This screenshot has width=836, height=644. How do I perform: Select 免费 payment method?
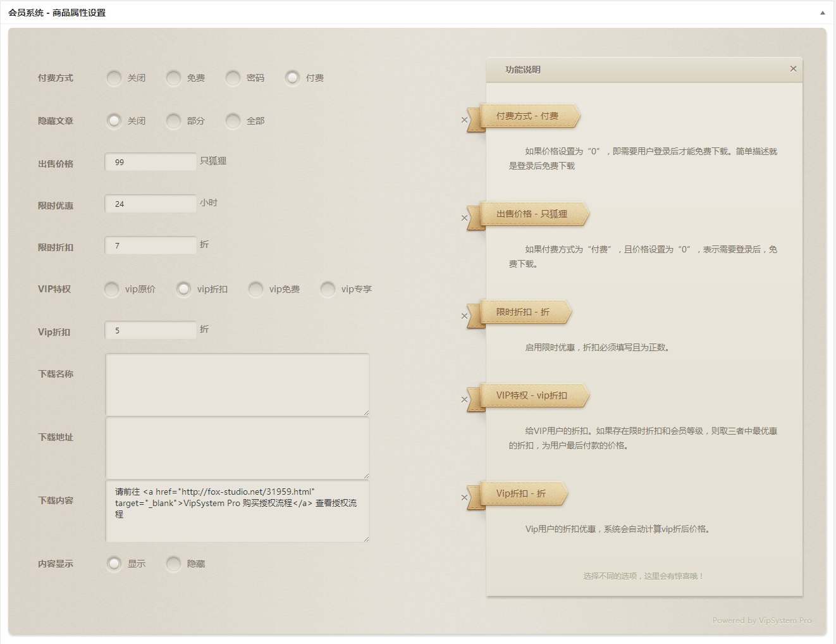coord(173,78)
